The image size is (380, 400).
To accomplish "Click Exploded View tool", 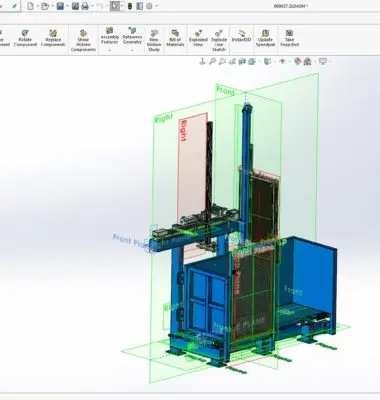I will [198, 38].
